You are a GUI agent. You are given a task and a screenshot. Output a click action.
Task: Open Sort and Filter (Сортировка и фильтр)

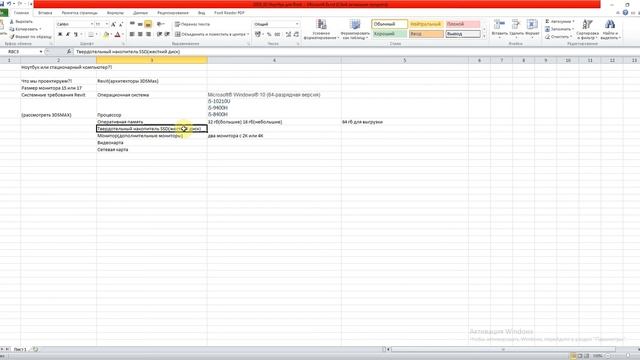coord(587,29)
